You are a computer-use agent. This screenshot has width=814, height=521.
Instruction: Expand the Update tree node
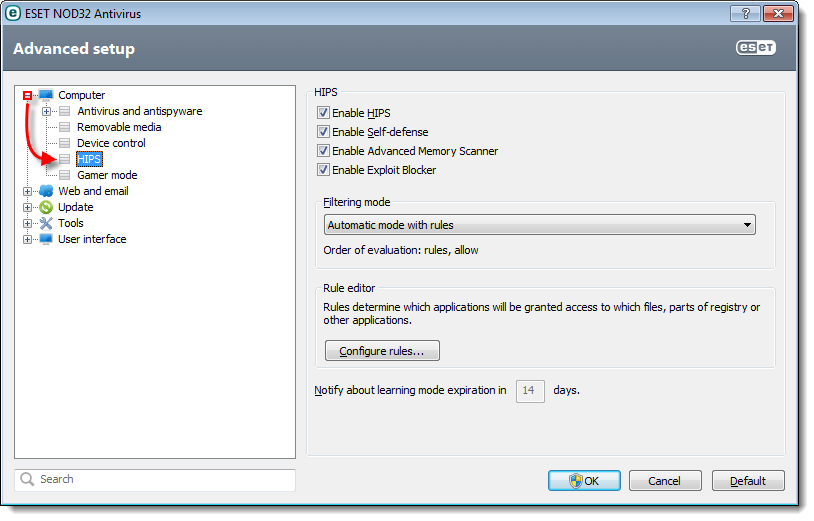(28, 208)
